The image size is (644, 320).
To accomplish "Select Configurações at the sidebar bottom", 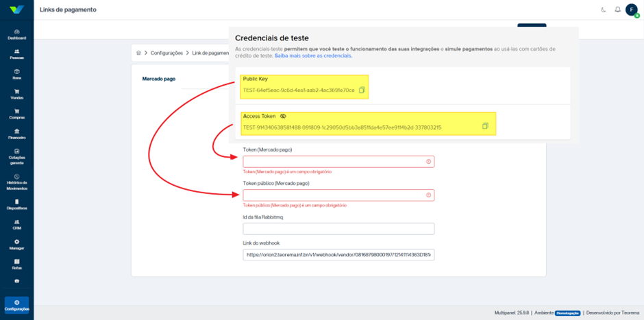I will [17, 305].
